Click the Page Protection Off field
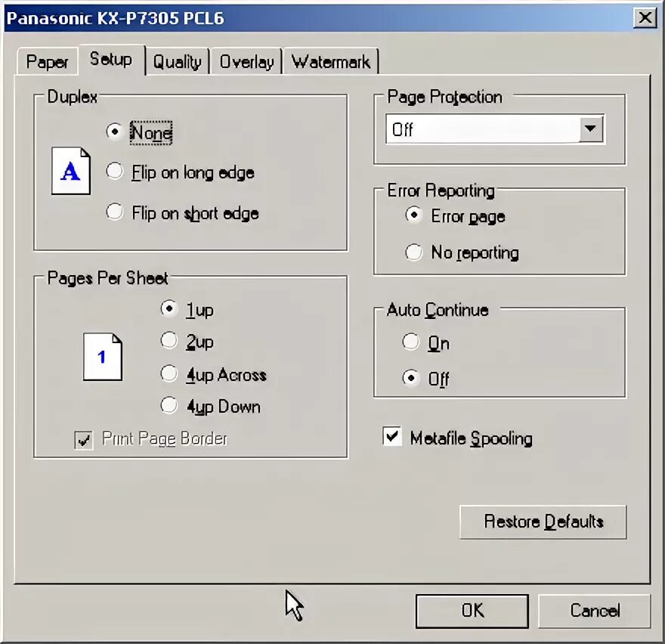Viewport: 665px width, 644px height. pyautogui.click(x=495, y=129)
